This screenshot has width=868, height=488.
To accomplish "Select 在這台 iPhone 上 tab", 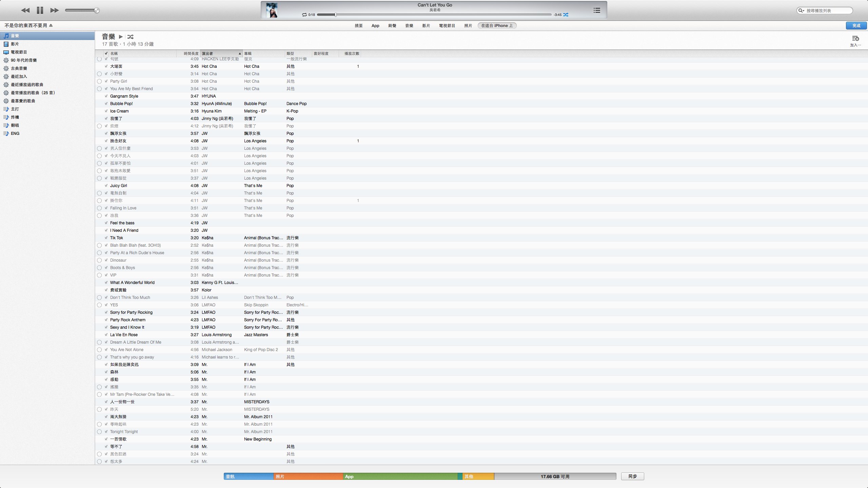I will (x=497, y=26).
